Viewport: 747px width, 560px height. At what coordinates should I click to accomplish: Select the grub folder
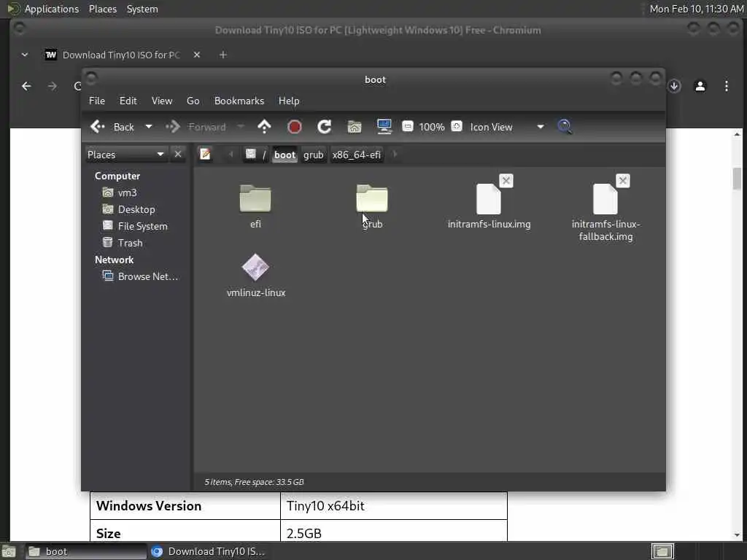click(372, 206)
